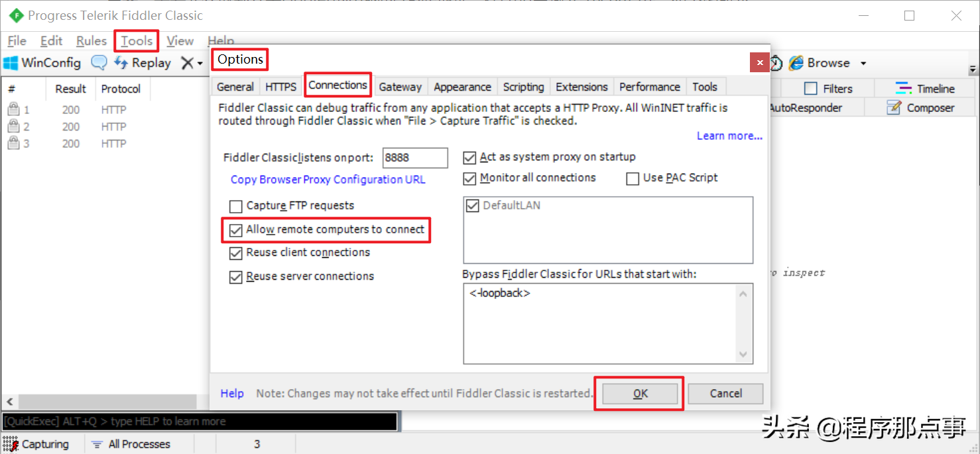
Task: Toggle Reuse server connections checkbox
Action: (x=235, y=277)
